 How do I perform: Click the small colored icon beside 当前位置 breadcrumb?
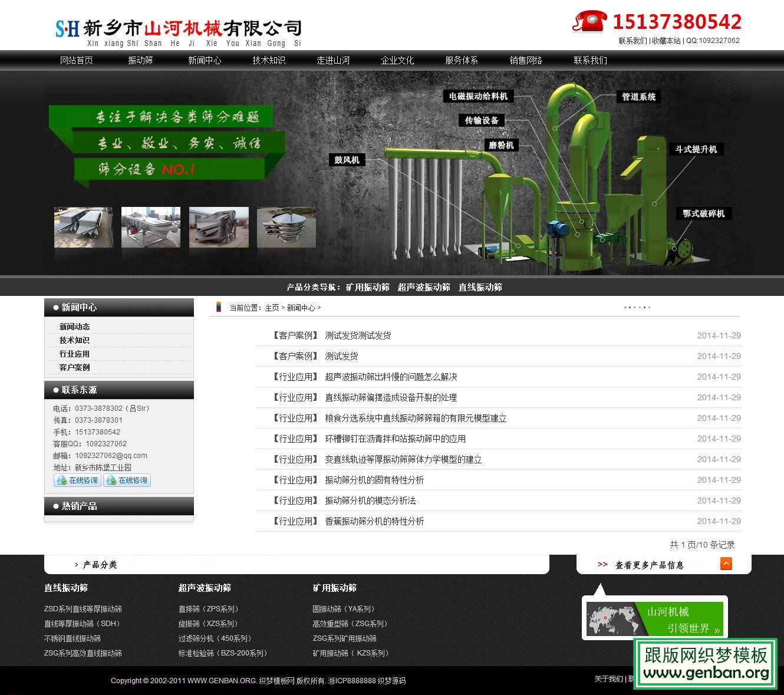218,307
